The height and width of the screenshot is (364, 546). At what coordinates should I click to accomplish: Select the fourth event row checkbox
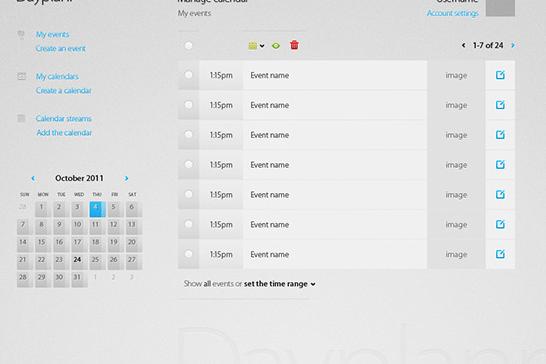point(188,164)
